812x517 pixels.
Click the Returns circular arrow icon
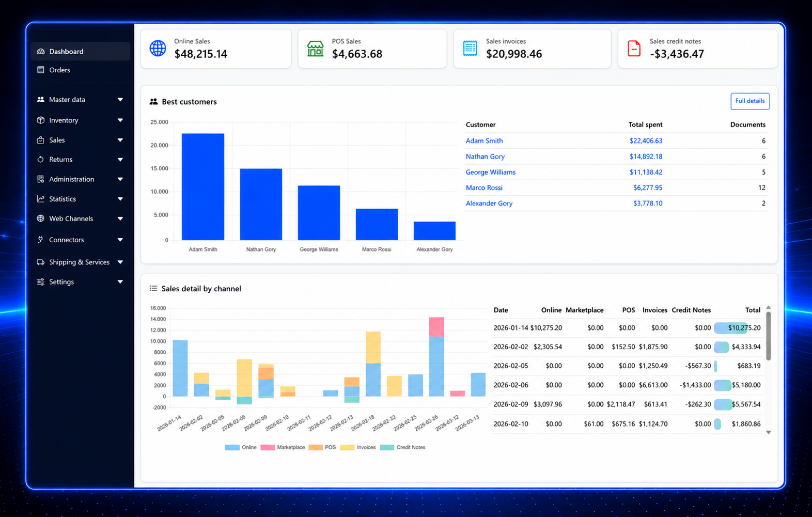click(x=41, y=160)
